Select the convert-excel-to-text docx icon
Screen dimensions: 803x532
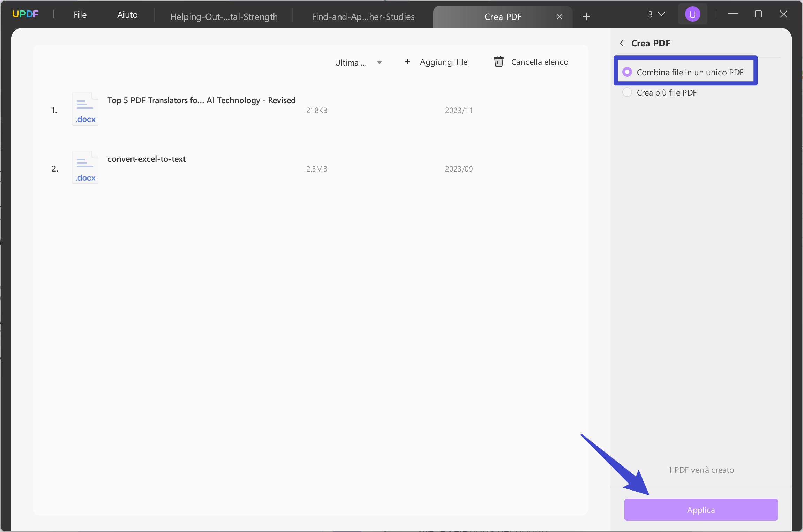(85, 167)
